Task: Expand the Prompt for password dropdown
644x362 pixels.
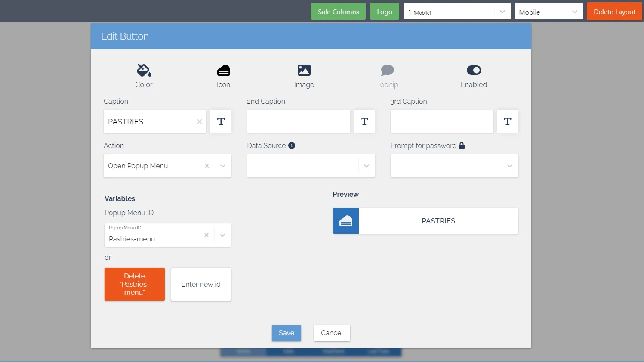Action: [510, 166]
